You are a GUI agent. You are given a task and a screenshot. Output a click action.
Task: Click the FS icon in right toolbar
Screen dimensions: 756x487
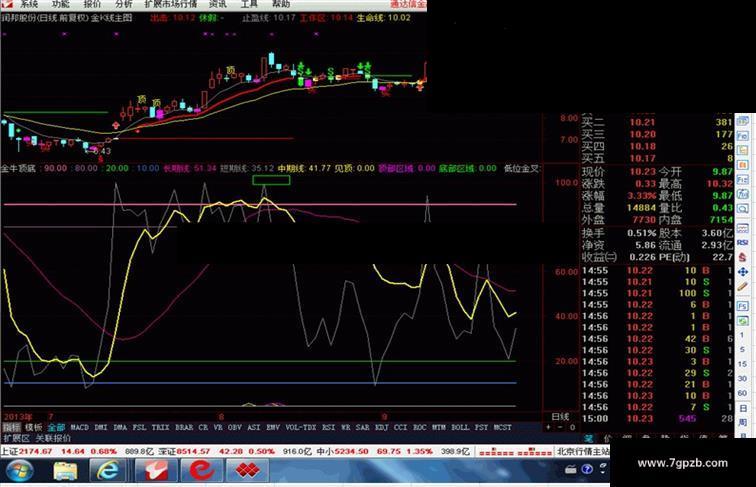(x=743, y=306)
